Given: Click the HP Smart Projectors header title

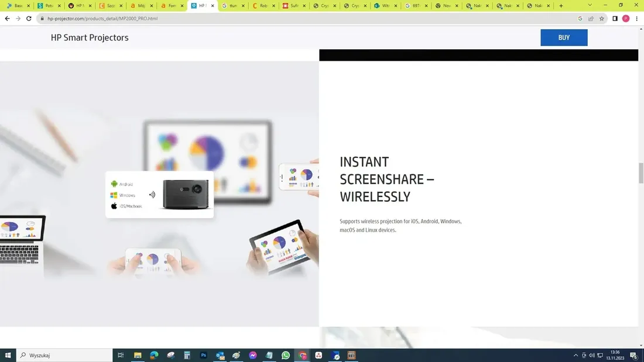Looking at the screenshot, I should coord(90,38).
